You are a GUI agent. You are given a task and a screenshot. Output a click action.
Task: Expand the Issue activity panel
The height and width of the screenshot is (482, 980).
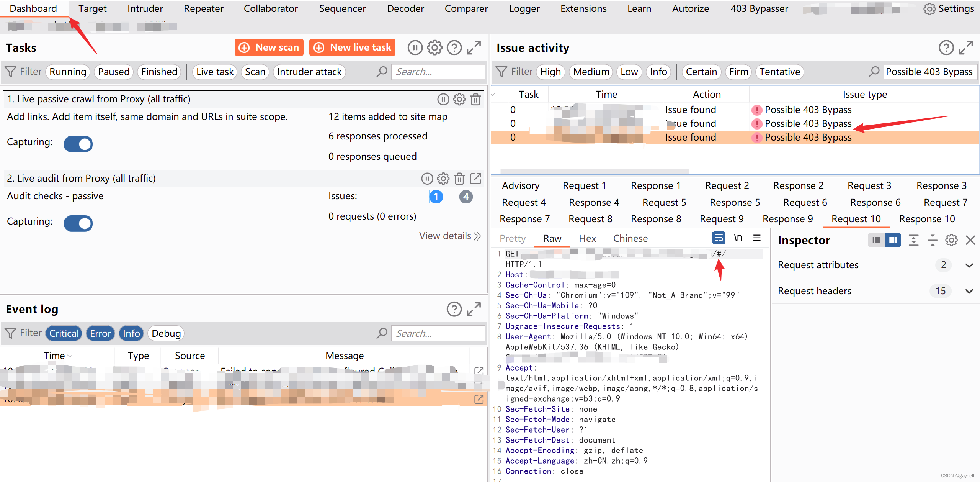966,48
